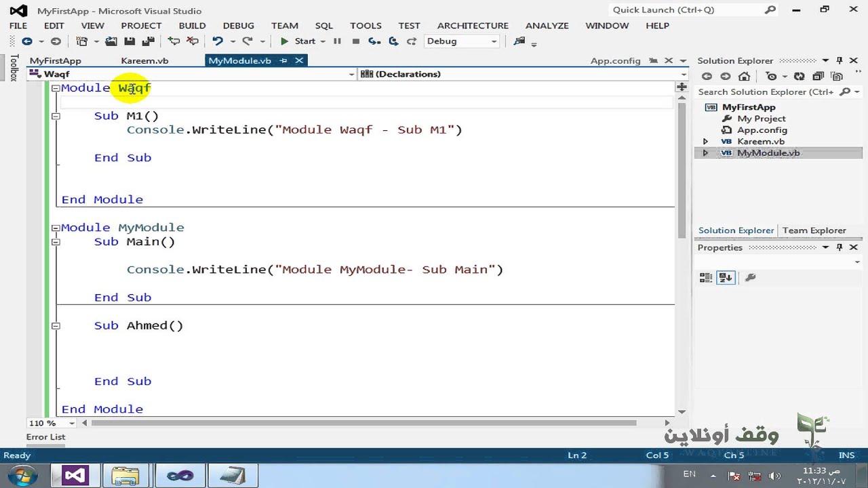868x488 pixels.
Task: Select App.config in Solution Explorer
Action: [x=762, y=130]
